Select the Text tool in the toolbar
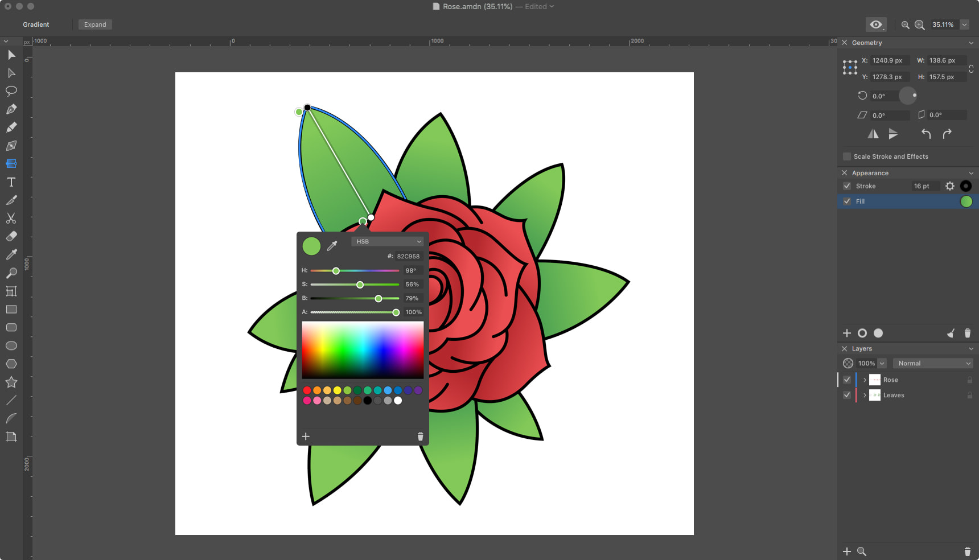Viewport: 979px width, 560px height. click(x=11, y=182)
